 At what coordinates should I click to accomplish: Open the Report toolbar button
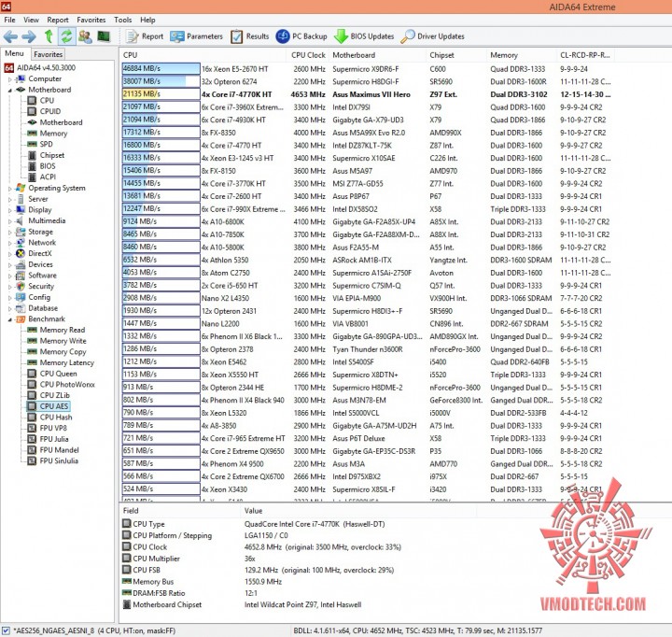145,36
